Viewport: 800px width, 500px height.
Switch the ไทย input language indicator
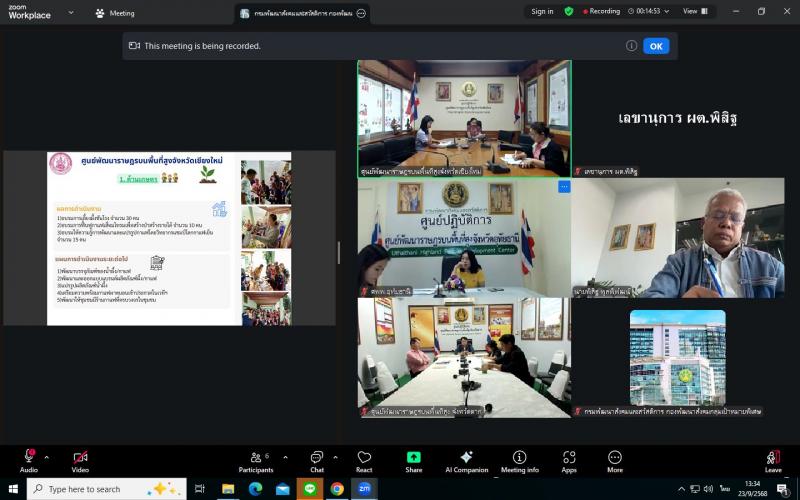[x=725, y=489]
